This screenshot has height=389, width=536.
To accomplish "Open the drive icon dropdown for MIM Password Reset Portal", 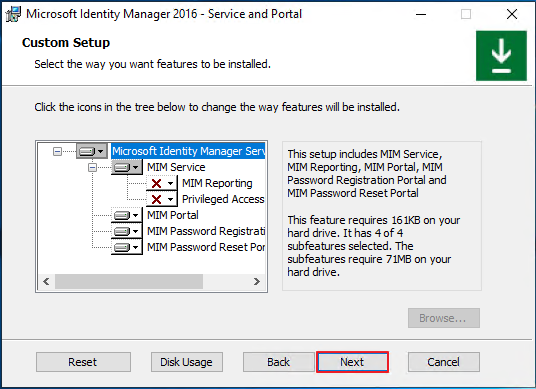I will (126, 247).
